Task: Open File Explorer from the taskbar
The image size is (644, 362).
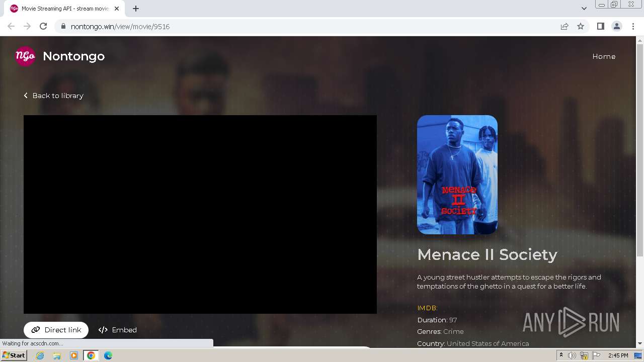Action: [x=57, y=355]
